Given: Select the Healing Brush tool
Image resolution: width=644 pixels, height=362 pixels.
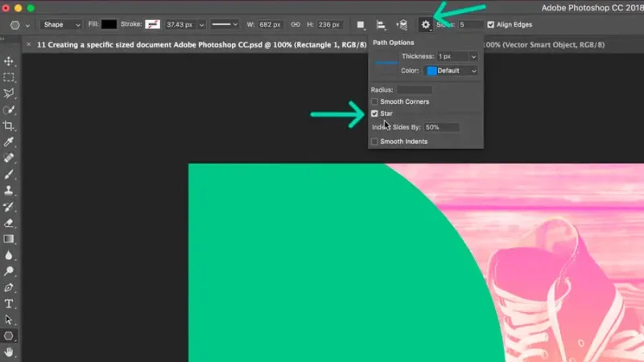Looking at the screenshot, I should point(9,158).
